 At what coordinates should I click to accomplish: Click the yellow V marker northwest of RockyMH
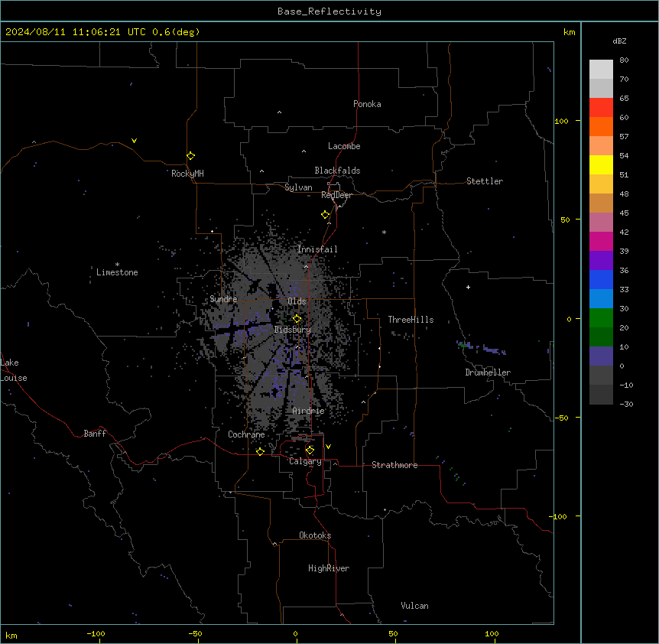tap(134, 141)
